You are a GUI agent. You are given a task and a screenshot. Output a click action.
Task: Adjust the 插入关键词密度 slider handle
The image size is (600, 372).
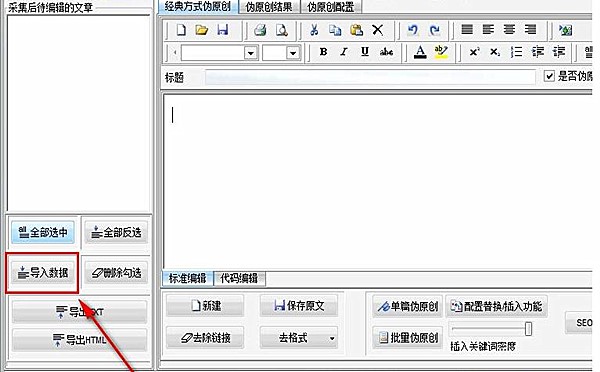click(x=528, y=329)
